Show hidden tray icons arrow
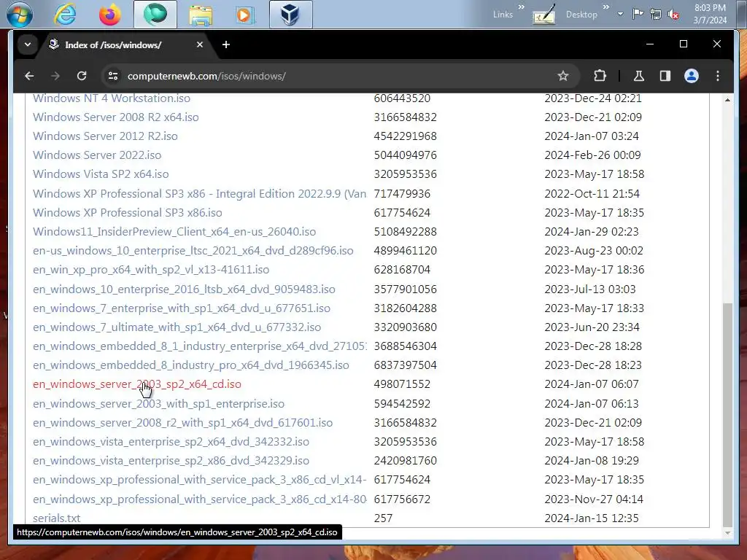Viewport: 747px width, 560px height. point(620,14)
